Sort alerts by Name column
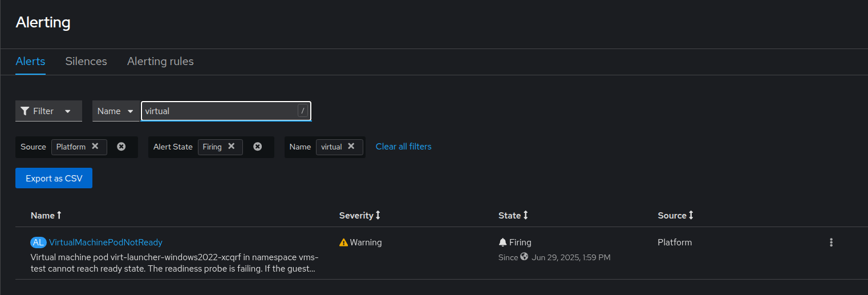 pyautogui.click(x=46, y=215)
